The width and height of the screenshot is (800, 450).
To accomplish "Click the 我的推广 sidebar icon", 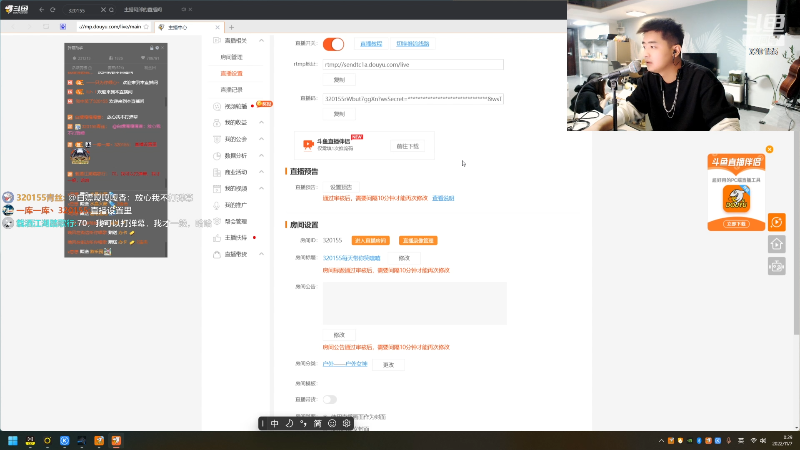I will [217, 205].
